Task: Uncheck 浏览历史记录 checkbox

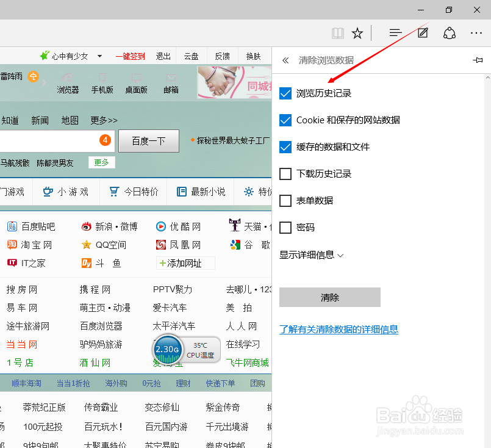Action: [x=285, y=93]
